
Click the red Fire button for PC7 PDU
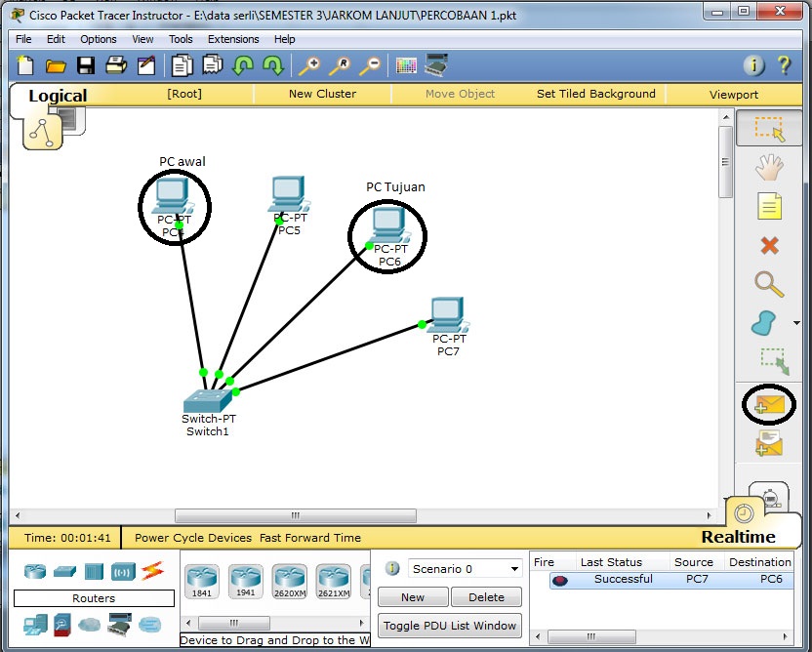tap(560, 581)
